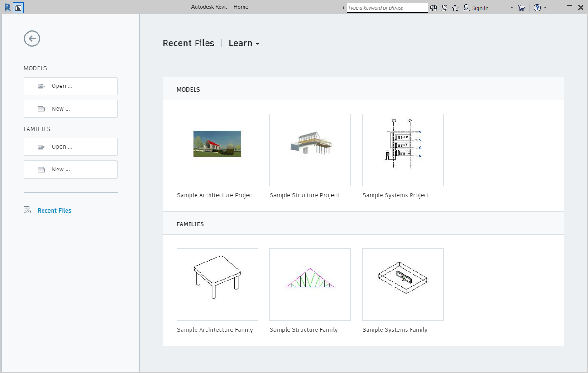Maximize the Revit window

coord(569,8)
